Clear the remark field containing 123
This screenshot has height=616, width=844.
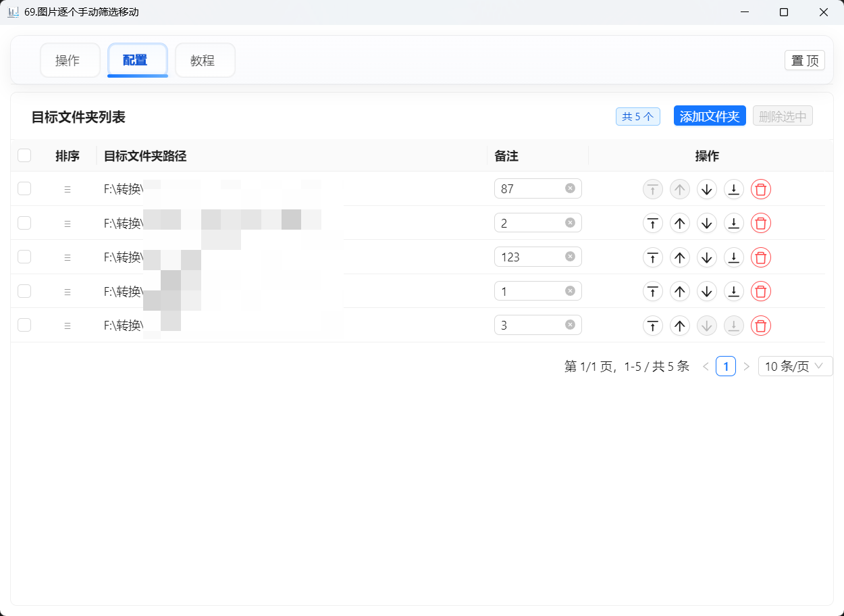[x=570, y=257]
